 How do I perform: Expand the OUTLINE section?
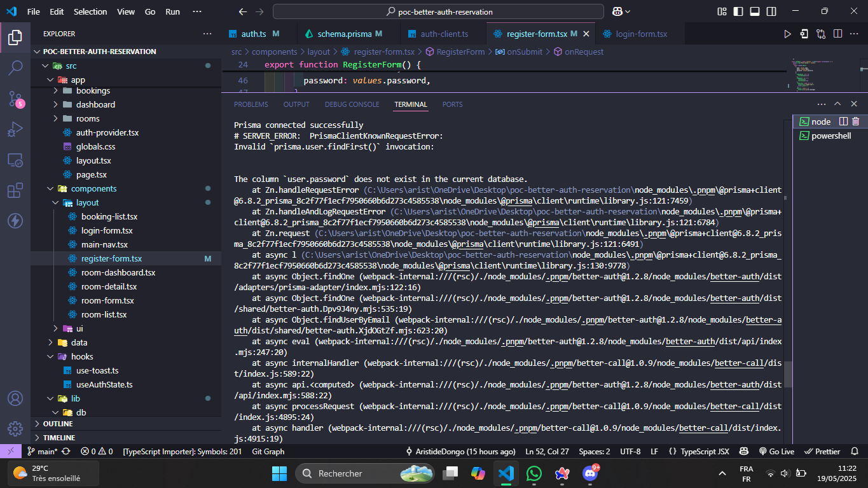57,424
